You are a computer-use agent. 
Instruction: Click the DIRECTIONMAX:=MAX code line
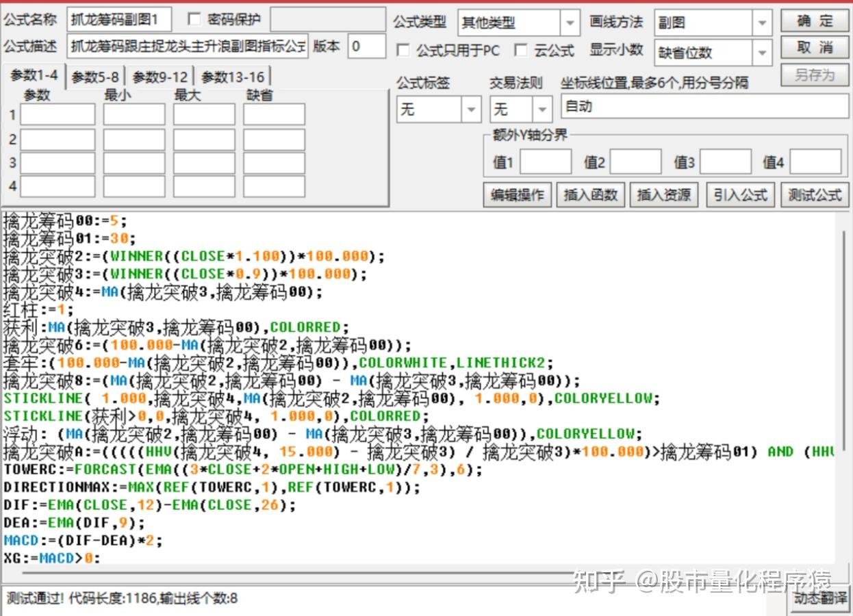pos(212,487)
